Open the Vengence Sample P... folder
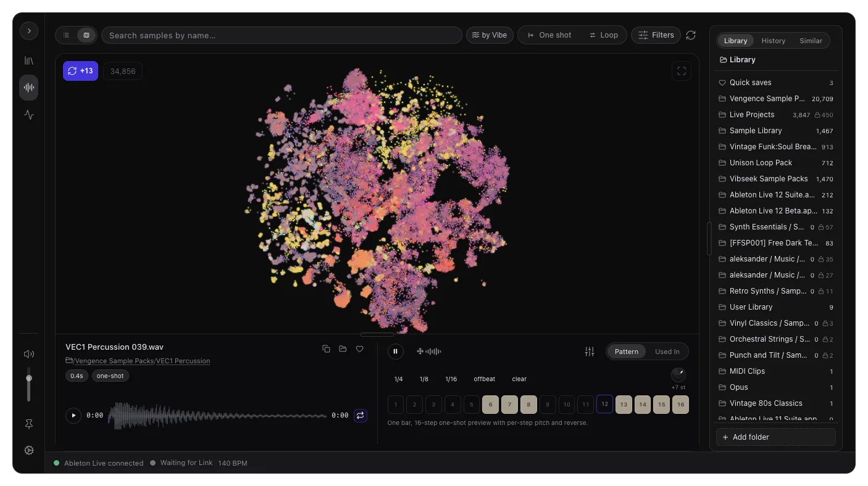This screenshot has height=486, width=868. [776, 99]
